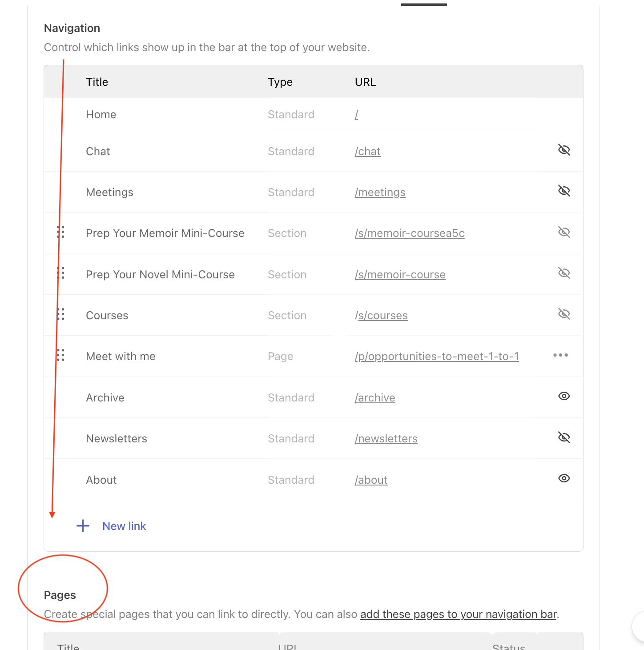Click the plus icon beside New link

[83, 526]
